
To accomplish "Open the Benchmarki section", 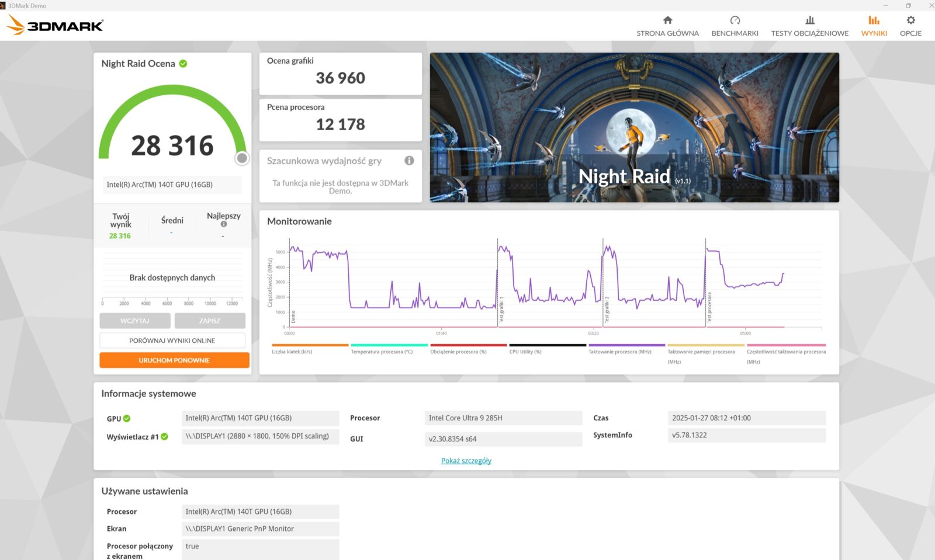I will coord(735,26).
